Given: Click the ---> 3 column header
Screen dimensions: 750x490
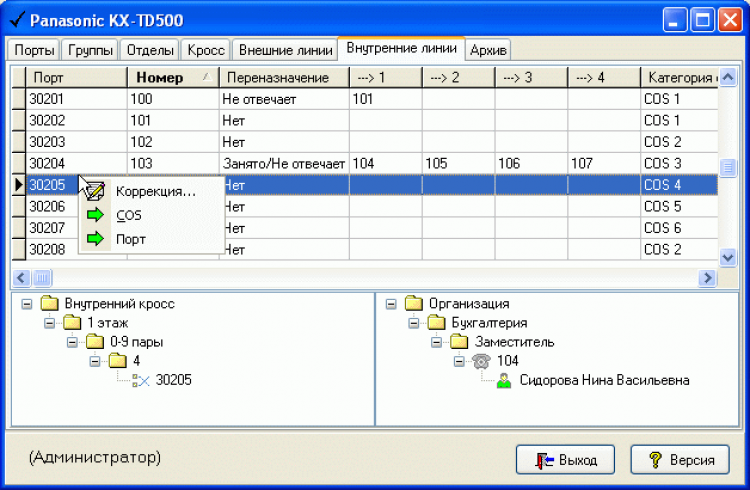Looking at the screenshot, I should 531,78.
